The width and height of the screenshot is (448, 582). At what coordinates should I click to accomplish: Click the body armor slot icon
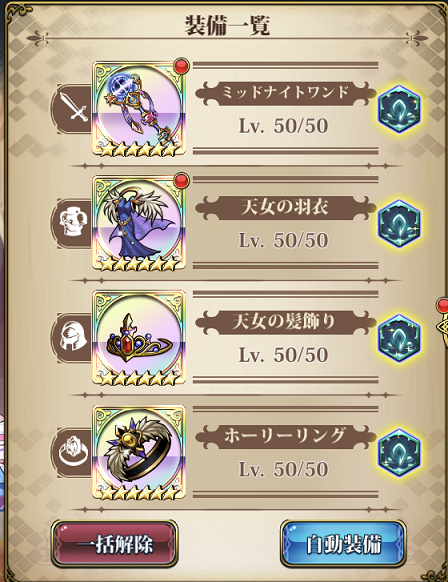(x=73, y=223)
